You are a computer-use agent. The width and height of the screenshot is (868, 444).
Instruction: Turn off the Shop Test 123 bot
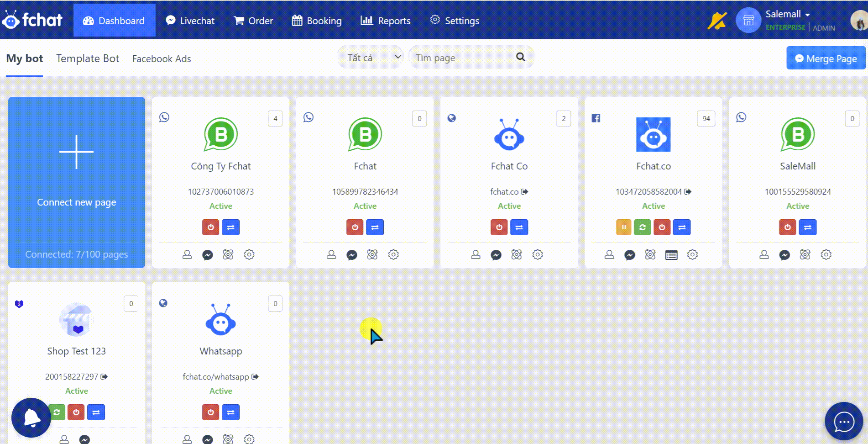pyautogui.click(x=76, y=412)
